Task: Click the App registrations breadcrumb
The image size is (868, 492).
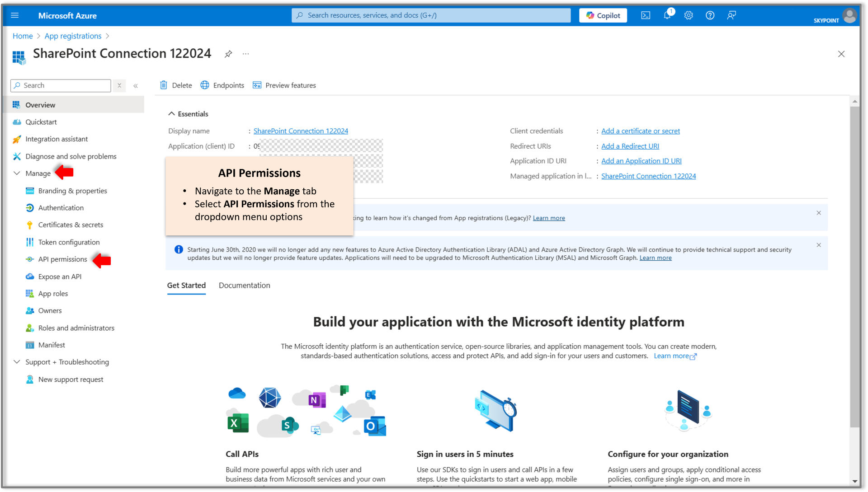Action: pos(73,36)
